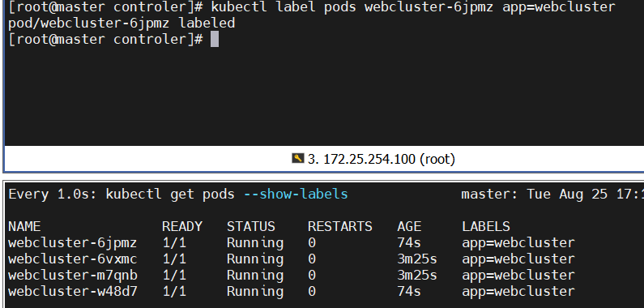Click restarts value 0 for webcluster-6jpmz
Screen dimensions: 644x308
312,242
